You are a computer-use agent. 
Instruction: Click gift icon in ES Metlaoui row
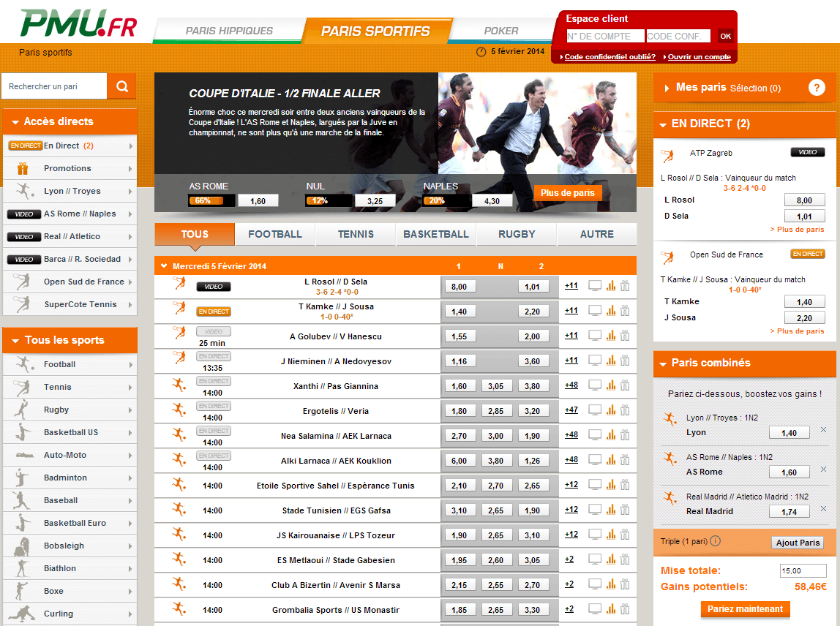point(625,559)
